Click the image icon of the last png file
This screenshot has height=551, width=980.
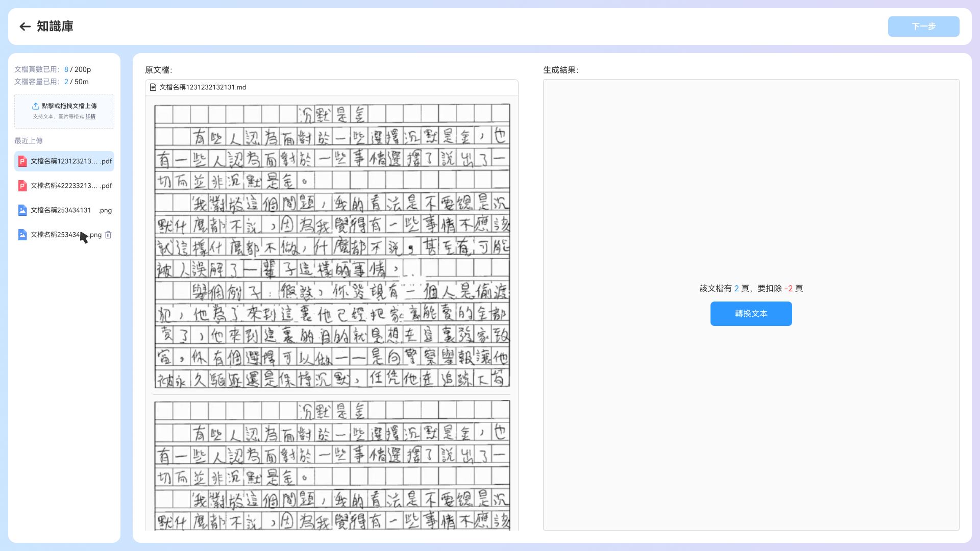(x=22, y=235)
